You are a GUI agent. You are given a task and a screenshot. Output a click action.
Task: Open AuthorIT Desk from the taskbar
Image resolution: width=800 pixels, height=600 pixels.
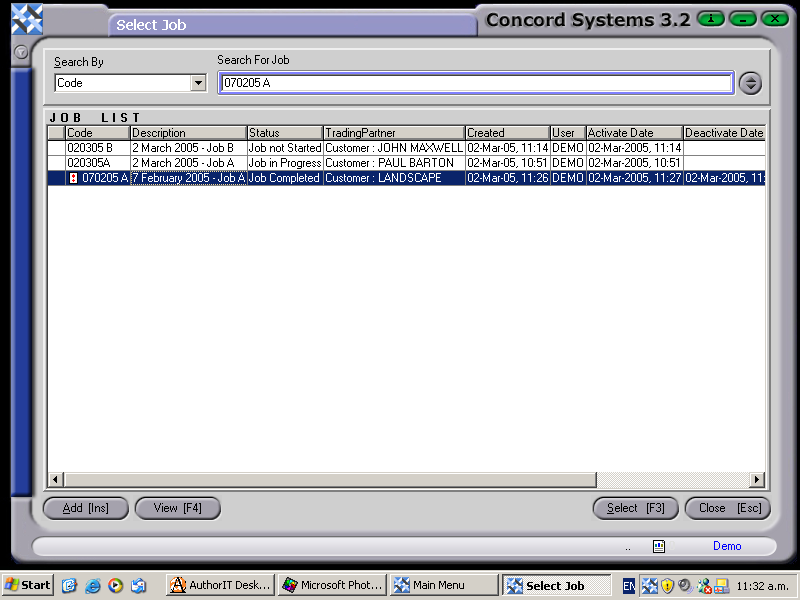[220, 584]
